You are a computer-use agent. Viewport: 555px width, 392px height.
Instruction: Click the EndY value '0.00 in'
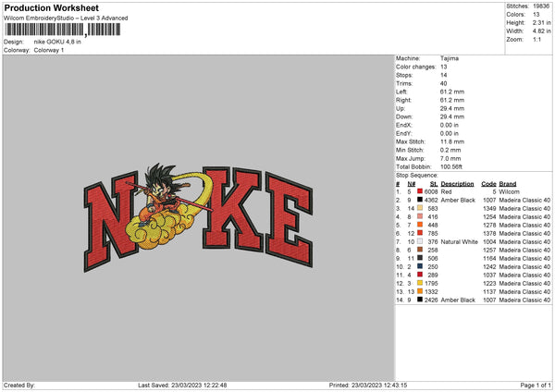coord(450,133)
